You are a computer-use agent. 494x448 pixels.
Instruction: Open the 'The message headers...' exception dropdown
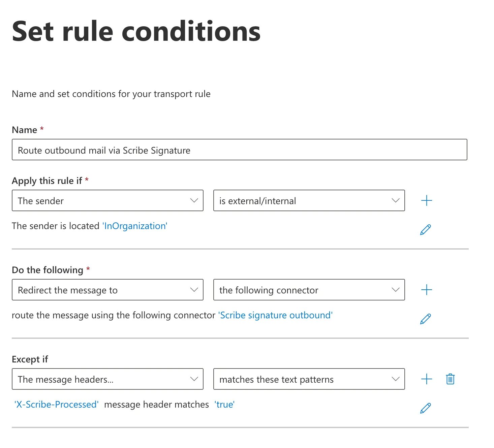click(107, 379)
